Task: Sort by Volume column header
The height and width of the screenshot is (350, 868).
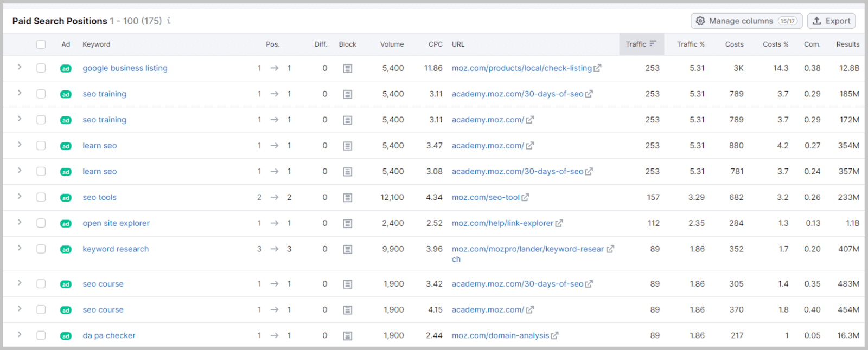Action: 392,44
